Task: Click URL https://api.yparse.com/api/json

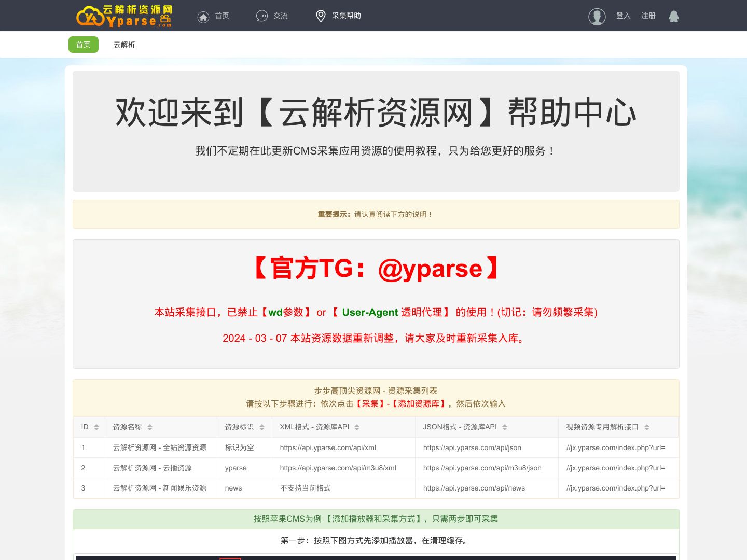Action: point(472,447)
